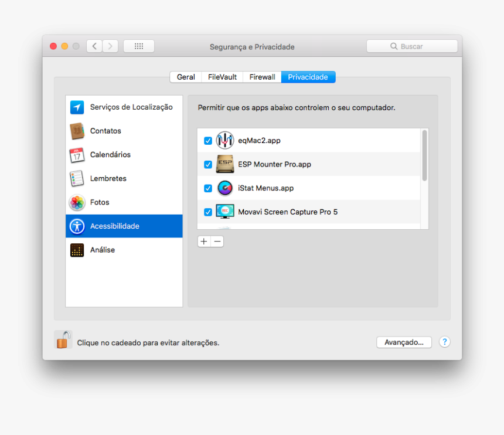
Task: Switch to the Geral tab
Action: tap(186, 77)
